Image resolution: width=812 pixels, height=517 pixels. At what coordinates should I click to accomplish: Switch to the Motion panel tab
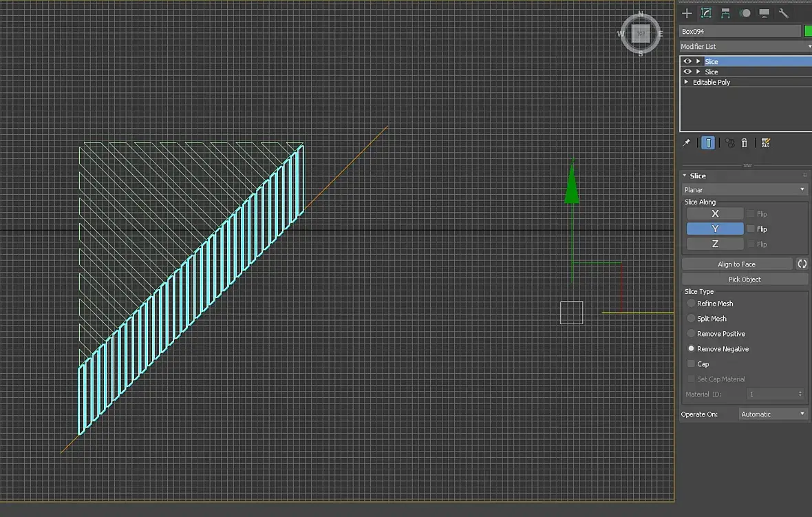(x=745, y=14)
